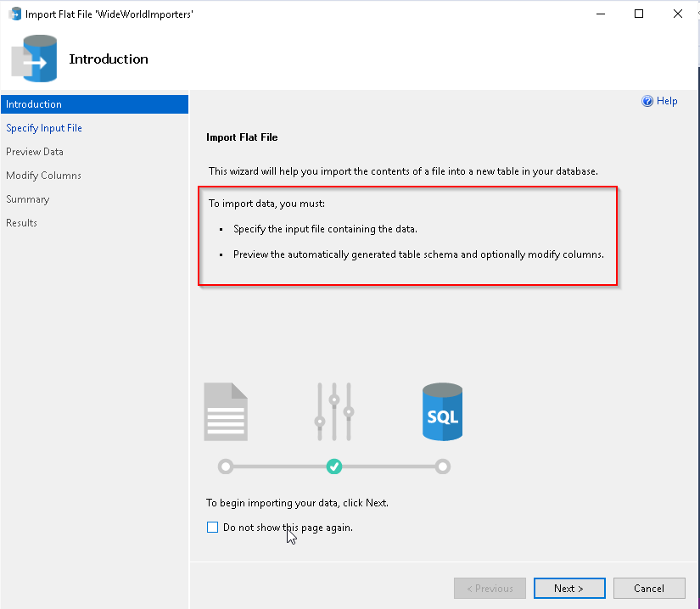This screenshot has height=609, width=700.
Task: Open the Help link
Action: [667, 101]
